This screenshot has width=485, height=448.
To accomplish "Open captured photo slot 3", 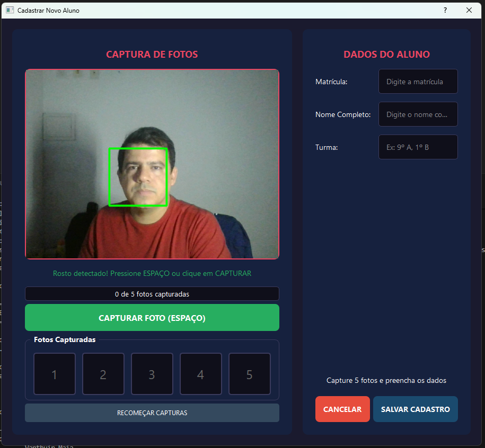I will pos(152,374).
